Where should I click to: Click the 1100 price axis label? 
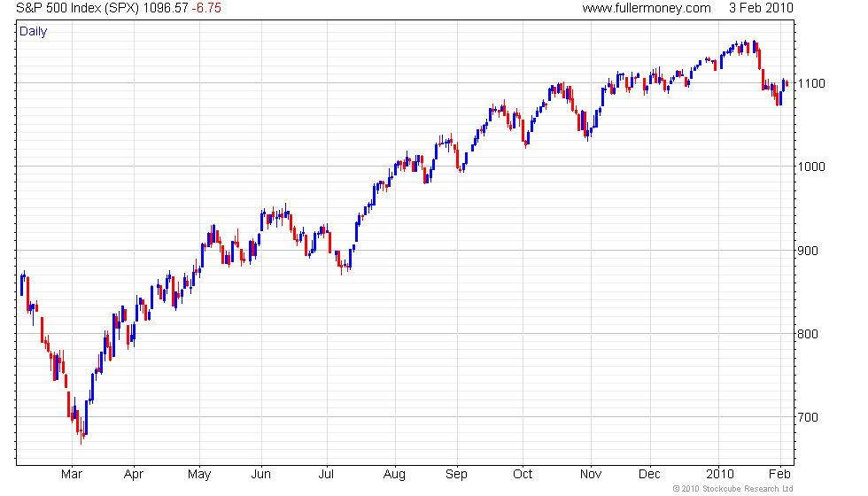(x=811, y=83)
